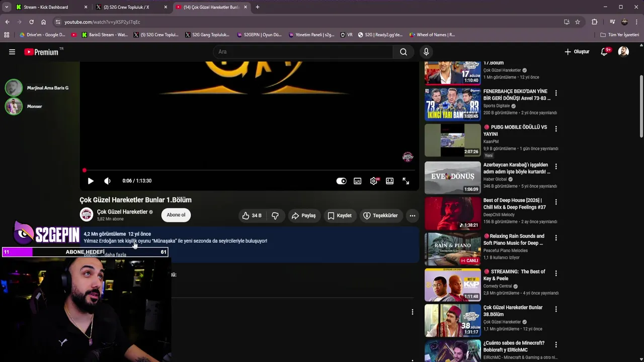The image size is (644, 362).
Task: Open options for 38.Bölüm video
Action: click(x=556, y=309)
